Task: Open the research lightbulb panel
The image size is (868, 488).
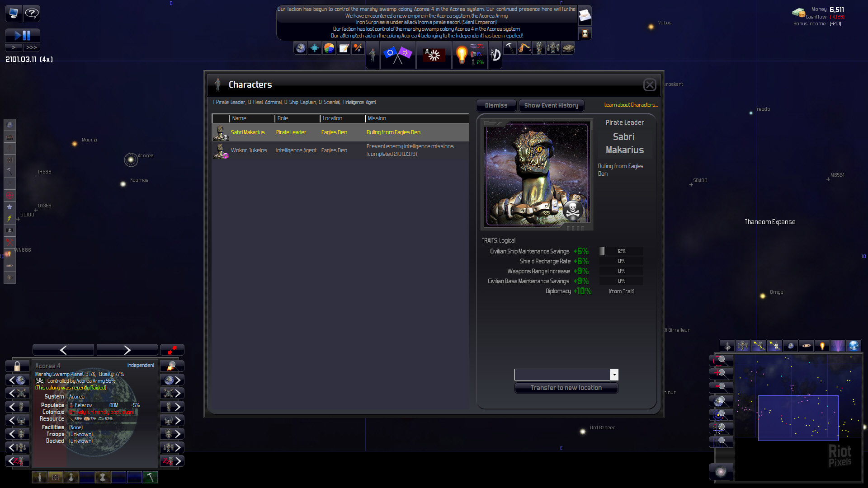Action: (x=462, y=55)
